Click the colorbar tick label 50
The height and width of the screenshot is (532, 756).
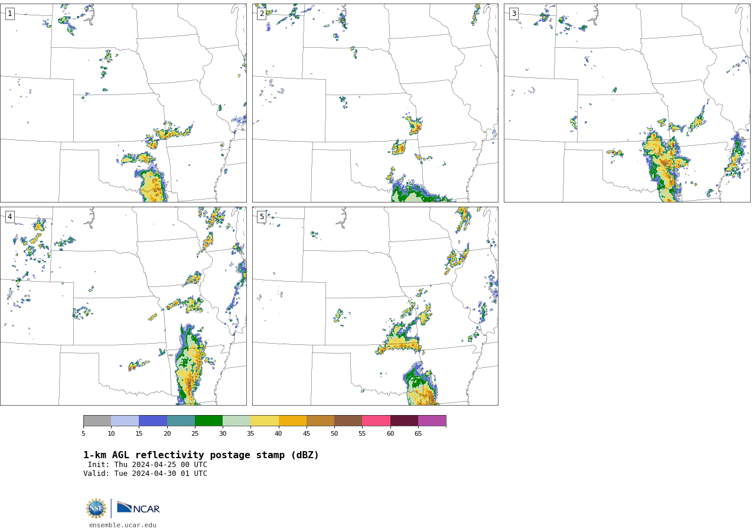334,434
